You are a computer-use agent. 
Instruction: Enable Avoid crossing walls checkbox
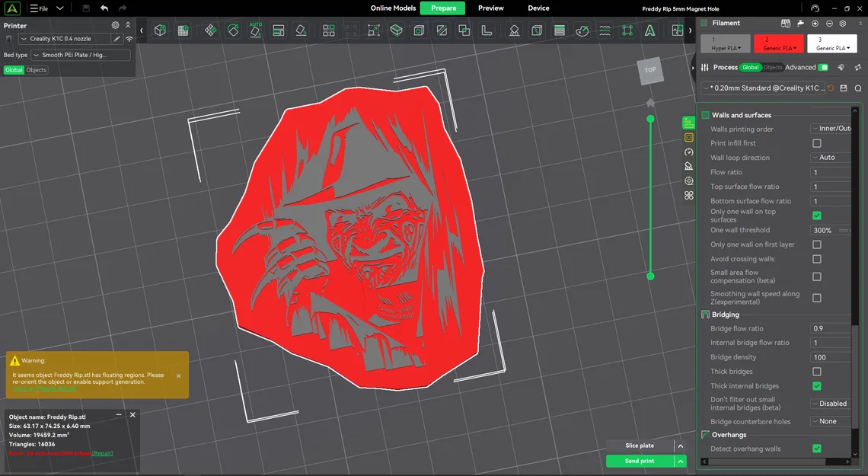[x=816, y=259]
